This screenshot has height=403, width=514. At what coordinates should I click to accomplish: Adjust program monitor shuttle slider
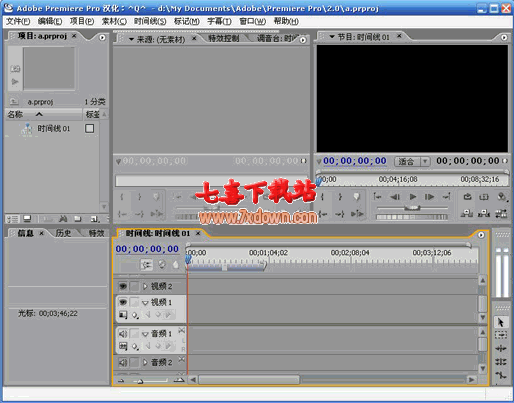[412, 208]
